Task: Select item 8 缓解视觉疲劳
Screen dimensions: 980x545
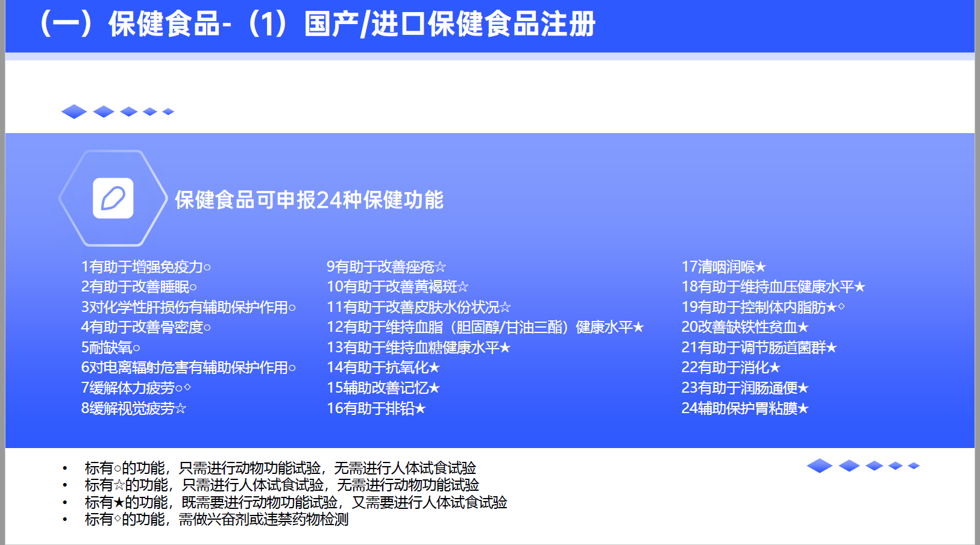Action: tap(133, 408)
